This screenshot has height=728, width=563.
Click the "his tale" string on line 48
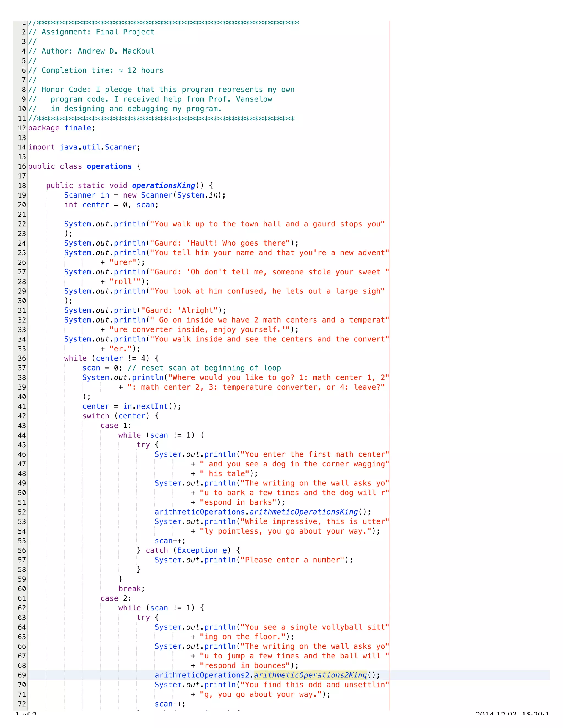coord(225,474)
